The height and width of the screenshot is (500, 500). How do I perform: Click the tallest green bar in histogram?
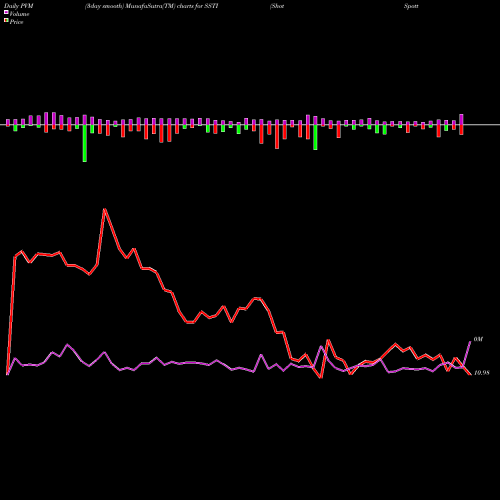[85, 143]
